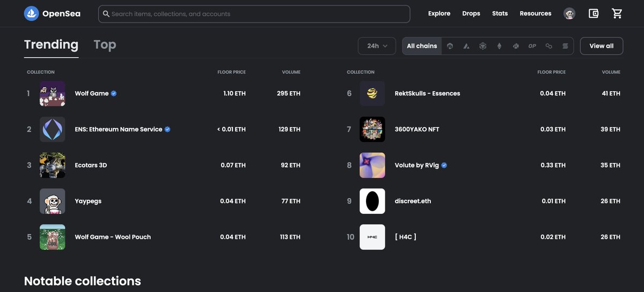Open RektSkulls - Essences thumbnail
The image size is (644, 292).
[372, 93]
